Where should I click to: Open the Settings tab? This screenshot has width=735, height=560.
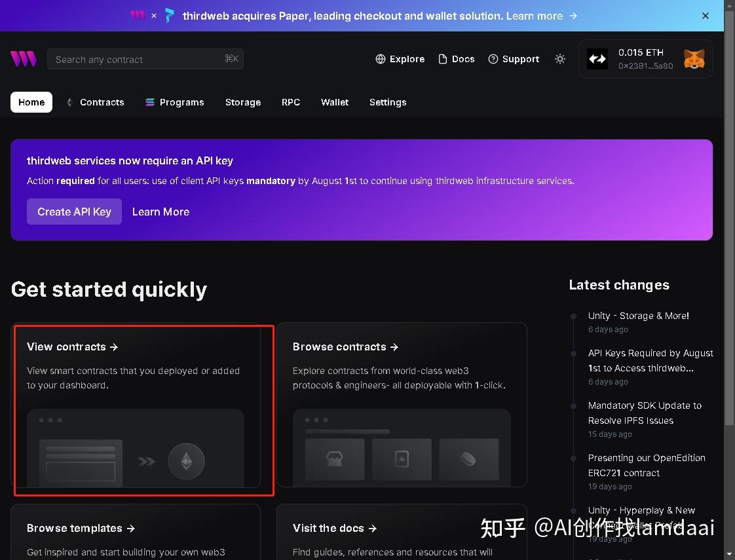point(388,102)
